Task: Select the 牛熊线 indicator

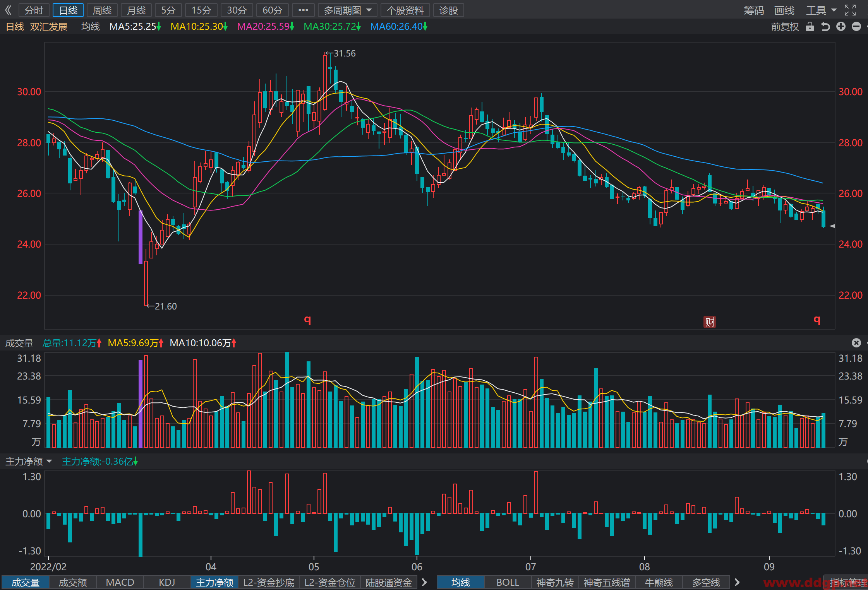Action: 659,582
